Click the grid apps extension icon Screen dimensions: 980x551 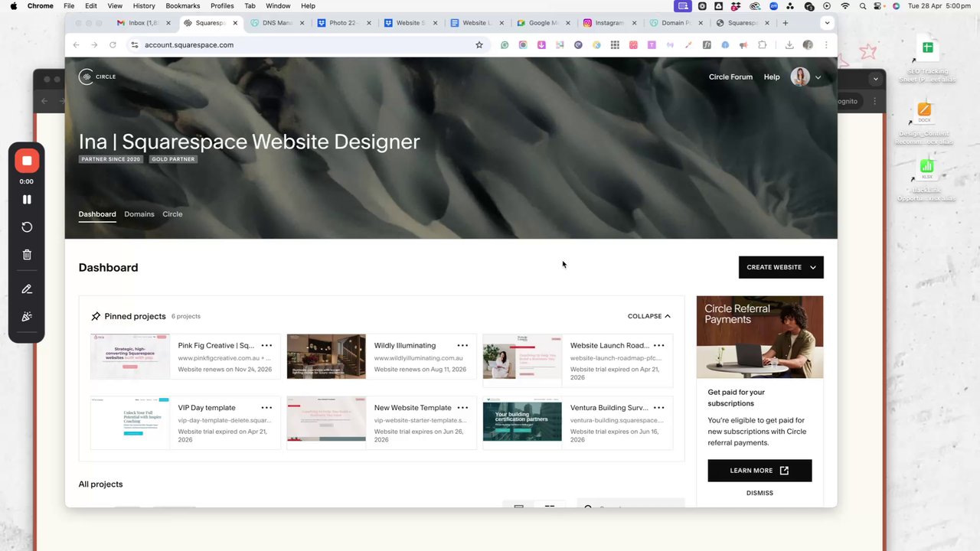pos(615,45)
